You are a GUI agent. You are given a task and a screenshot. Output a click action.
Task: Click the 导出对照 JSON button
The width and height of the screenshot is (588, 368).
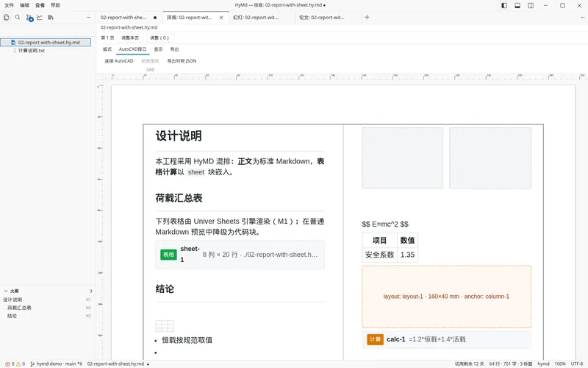(182, 61)
